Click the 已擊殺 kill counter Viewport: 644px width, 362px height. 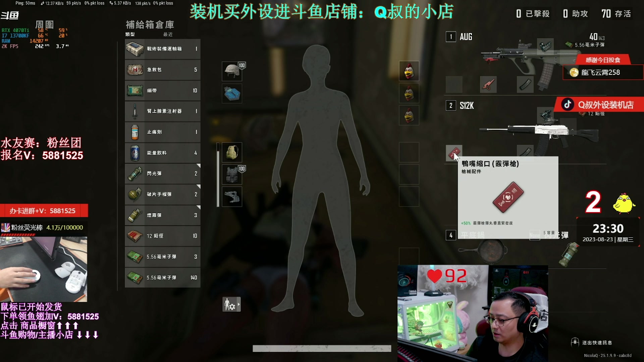tap(533, 14)
